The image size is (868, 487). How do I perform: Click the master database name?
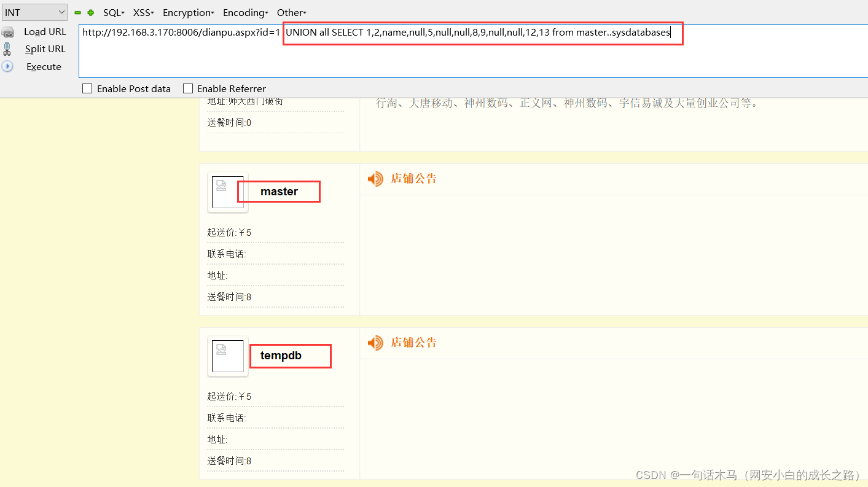tap(279, 192)
